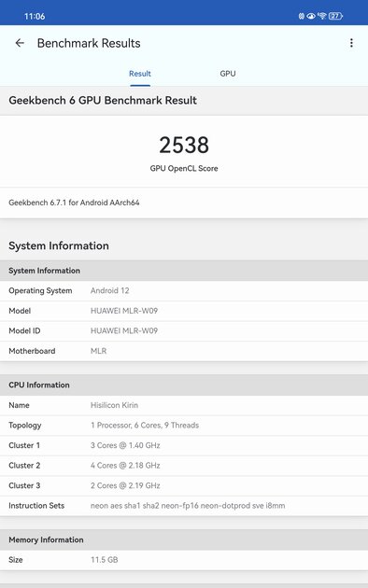Tap the battery indicator showing 27
Viewport: 368px width, 588px height.
(335, 16)
